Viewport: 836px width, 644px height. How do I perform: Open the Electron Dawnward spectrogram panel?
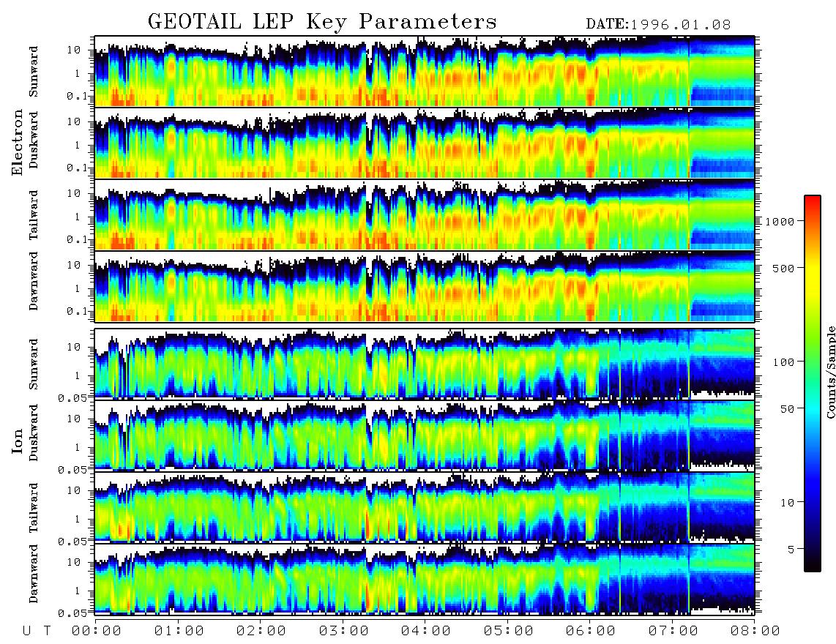click(x=425, y=286)
